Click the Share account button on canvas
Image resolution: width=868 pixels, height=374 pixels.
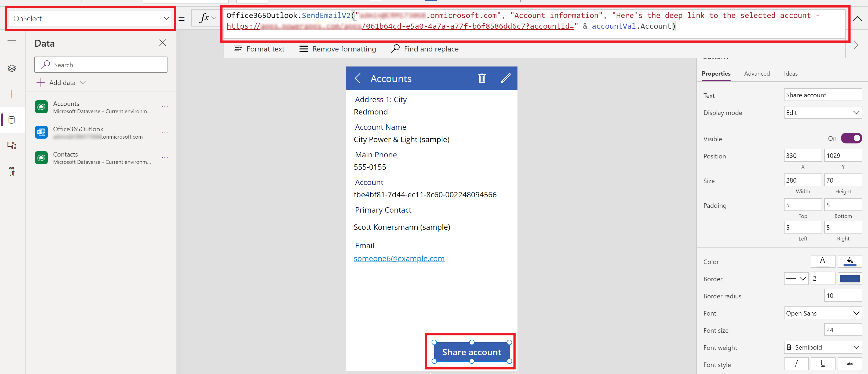click(x=471, y=352)
